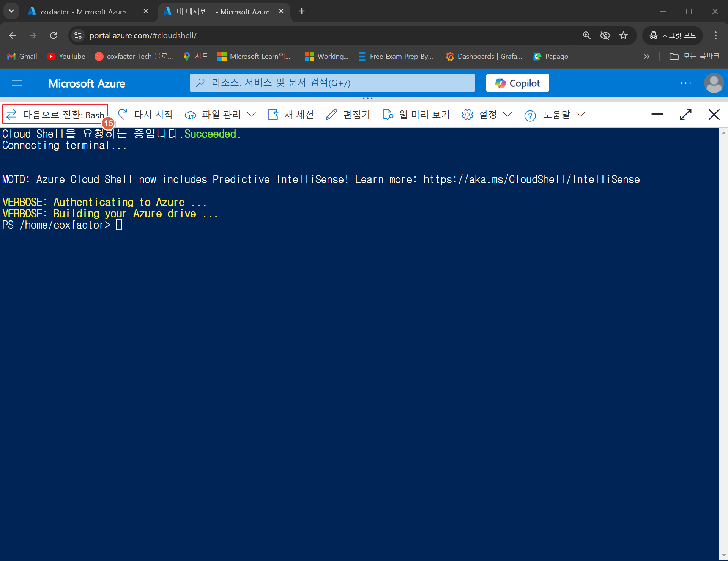Image resolution: width=728 pixels, height=561 pixels.
Task: Focus the Azure resource search box
Action: pos(332,83)
